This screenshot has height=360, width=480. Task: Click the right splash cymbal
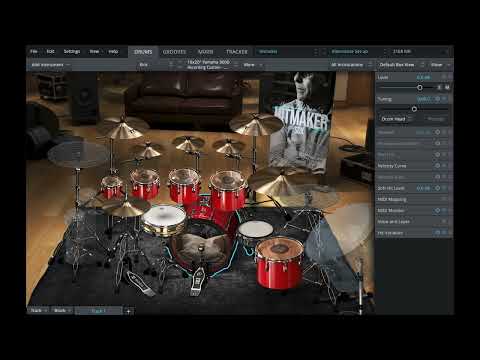[x=229, y=147]
